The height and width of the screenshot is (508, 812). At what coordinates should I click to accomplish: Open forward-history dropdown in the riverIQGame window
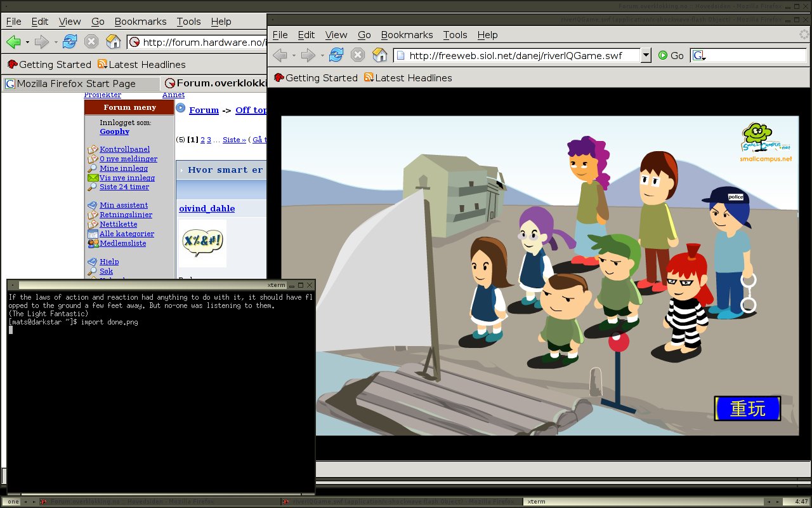tap(322, 56)
